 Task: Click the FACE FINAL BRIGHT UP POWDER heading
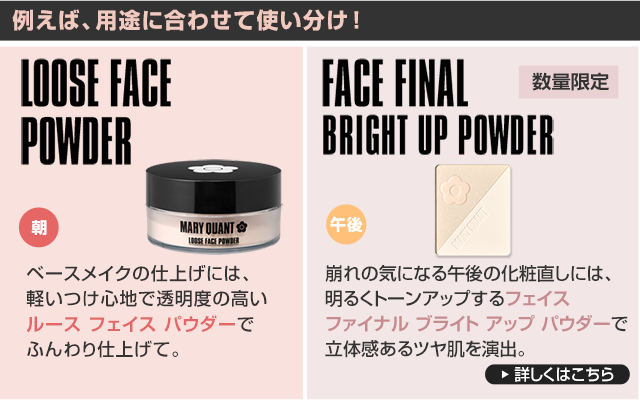point(438,107)
